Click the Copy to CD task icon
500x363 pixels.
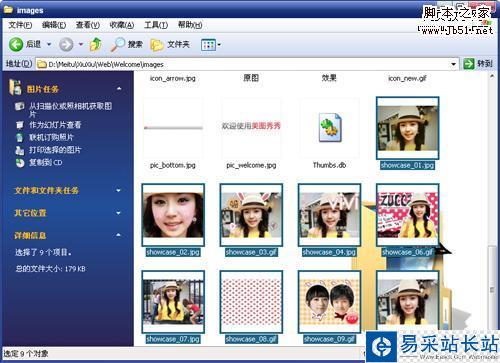pyautogui.click(x=20, y=163)
